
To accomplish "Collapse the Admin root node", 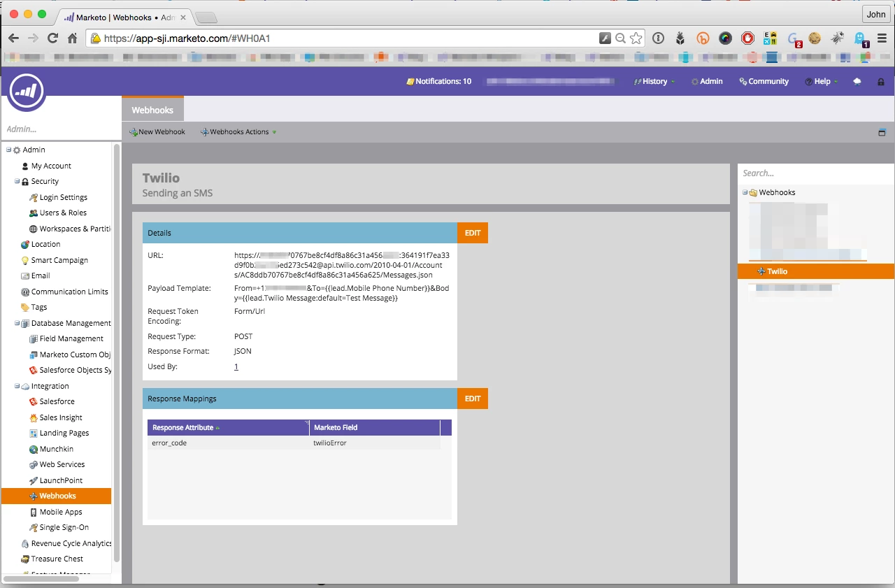I will click(9, 150).
